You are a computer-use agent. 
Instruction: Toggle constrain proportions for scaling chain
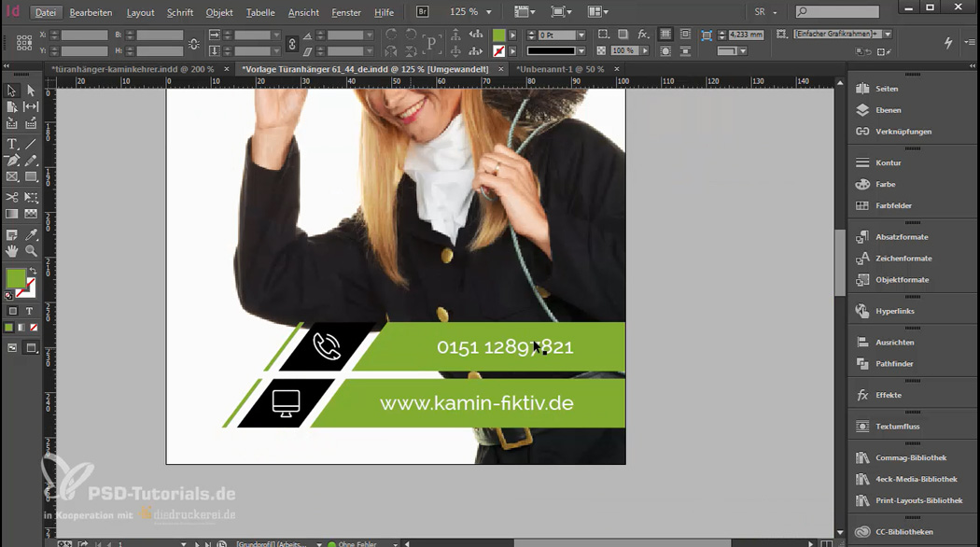click(x=292, y=44)
